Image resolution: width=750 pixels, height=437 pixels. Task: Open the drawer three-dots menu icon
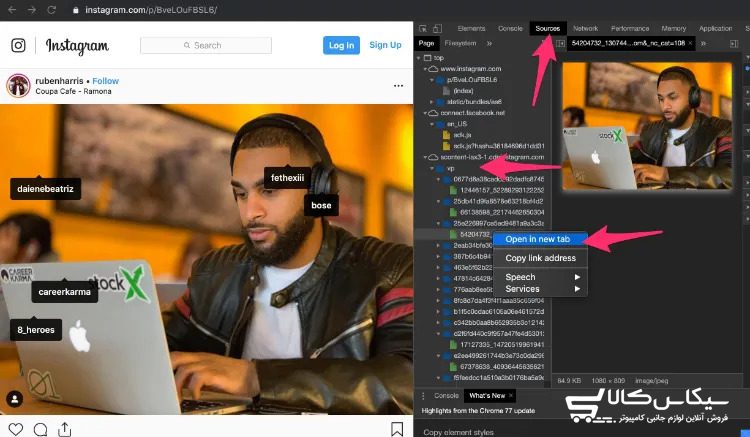coord(423,396)
